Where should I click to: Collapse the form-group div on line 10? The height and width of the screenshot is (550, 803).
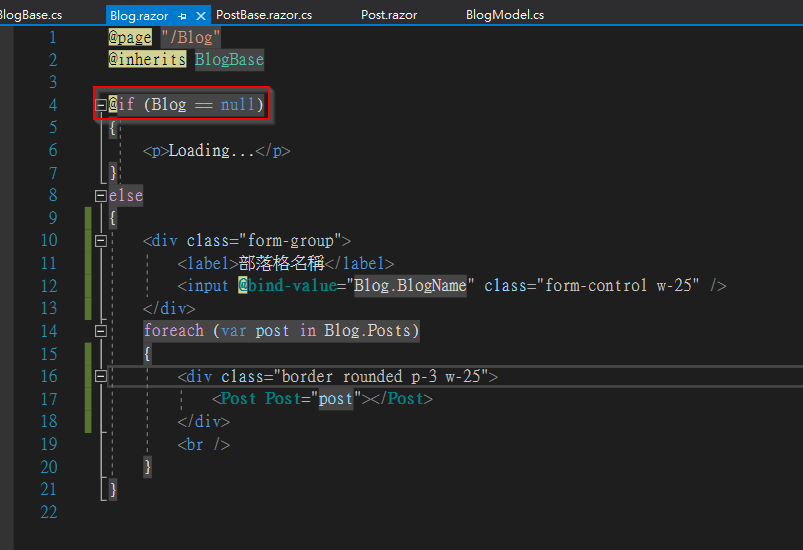101,241
